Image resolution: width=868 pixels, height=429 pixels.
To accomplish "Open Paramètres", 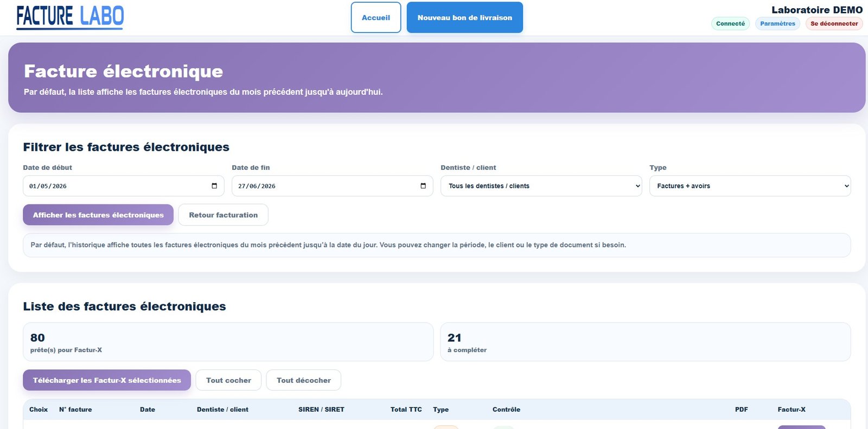I will [x=777, y=23].
